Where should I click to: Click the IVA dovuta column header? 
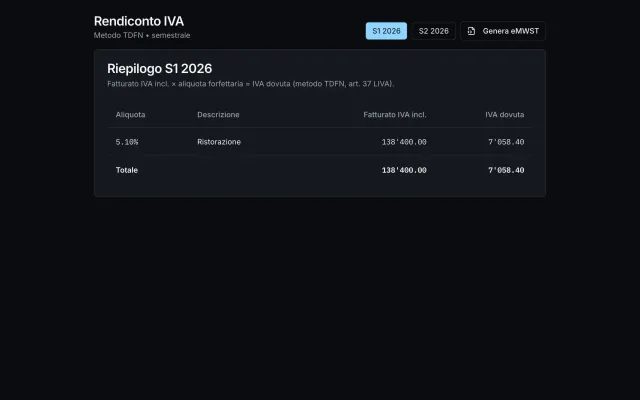(x=504, y=115)
